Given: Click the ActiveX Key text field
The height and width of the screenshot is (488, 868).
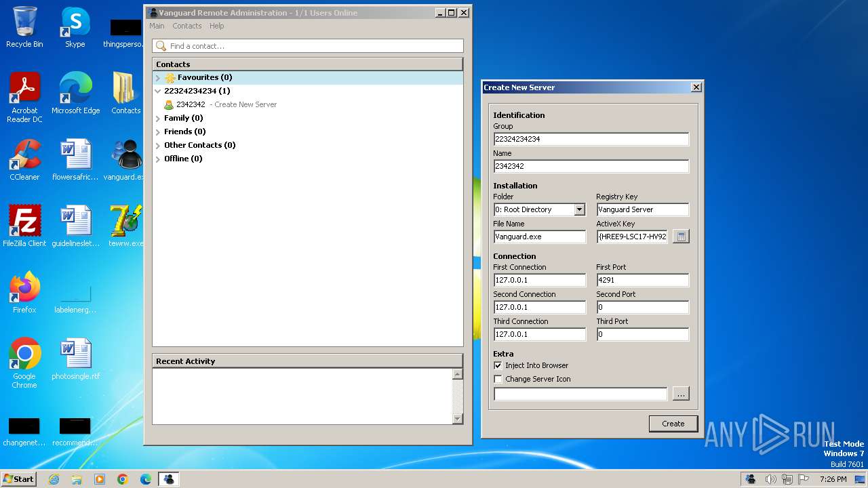Looking at the screenshot, I should click(x=633, y=237).
